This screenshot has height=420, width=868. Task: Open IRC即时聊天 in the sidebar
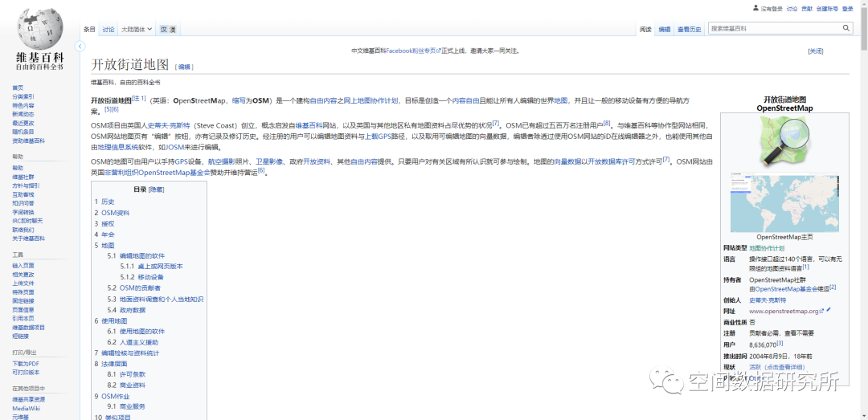click(27, 222)
